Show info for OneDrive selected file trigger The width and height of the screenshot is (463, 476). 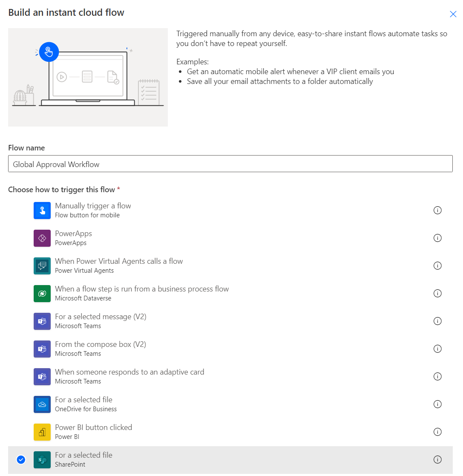click(437, 404)
